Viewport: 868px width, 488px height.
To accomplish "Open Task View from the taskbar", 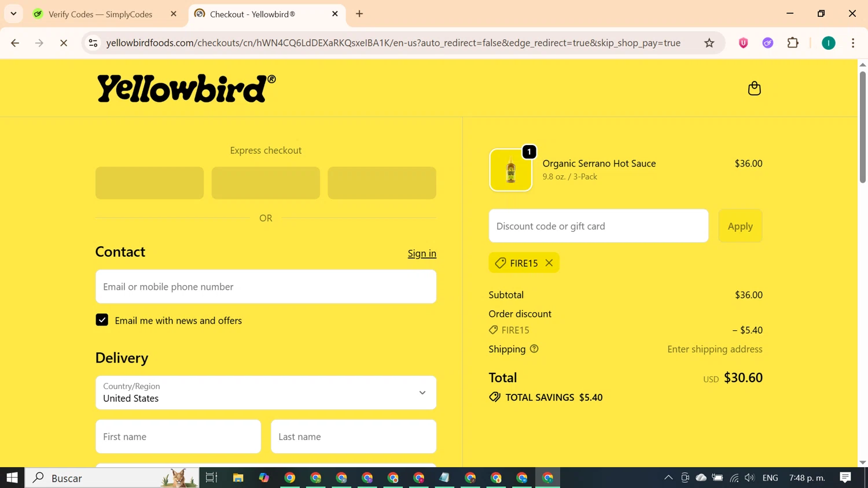I will pyautogui.click(x=211, y=478).
